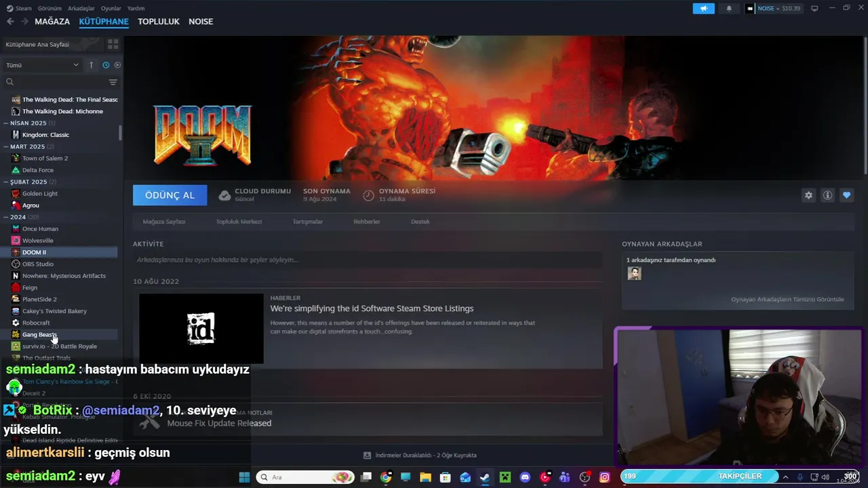Toggle the recent activity clock filter

pyautogui.click(x=106, y=65)
